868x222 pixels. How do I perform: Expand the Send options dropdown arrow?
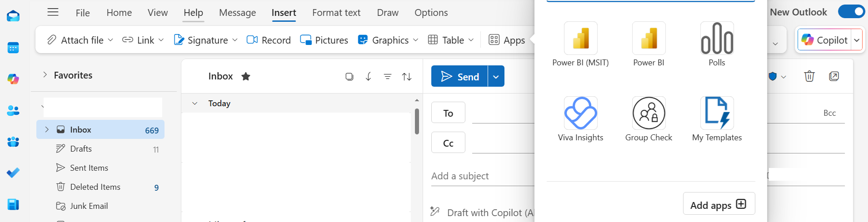click(496, 77)
